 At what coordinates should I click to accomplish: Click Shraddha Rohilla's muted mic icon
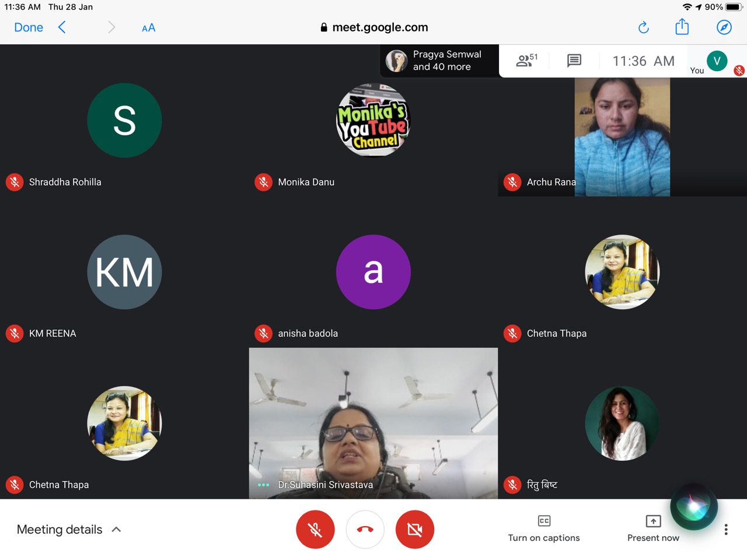point(15,182)
